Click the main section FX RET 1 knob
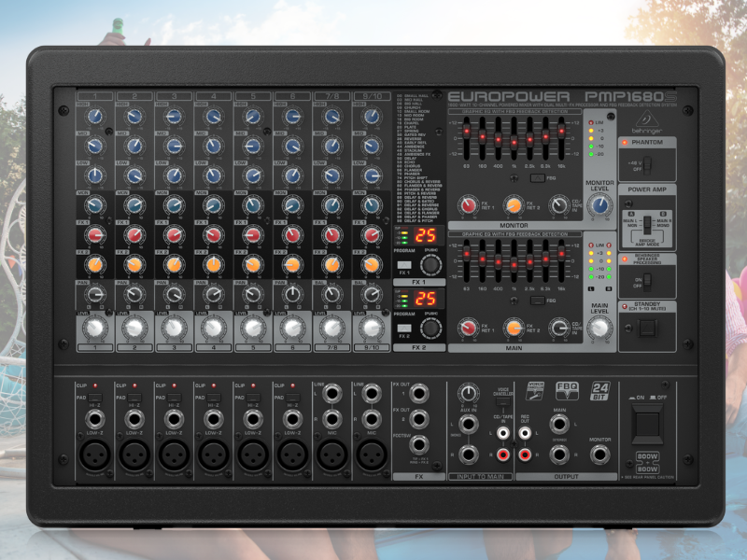 [x=469, y=328]
